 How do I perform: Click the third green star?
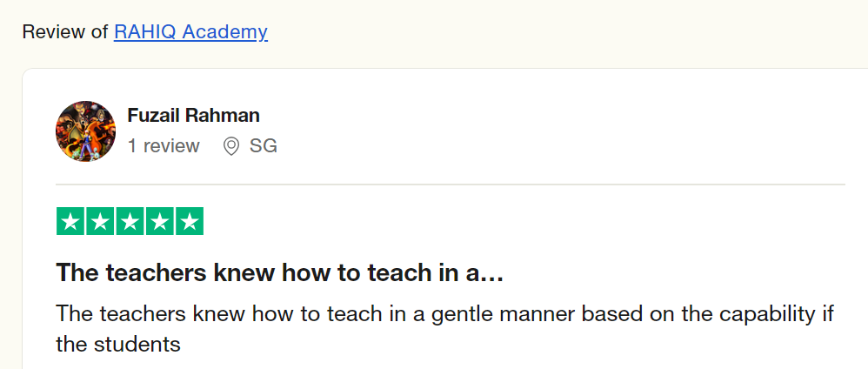(x=130, y=221)
